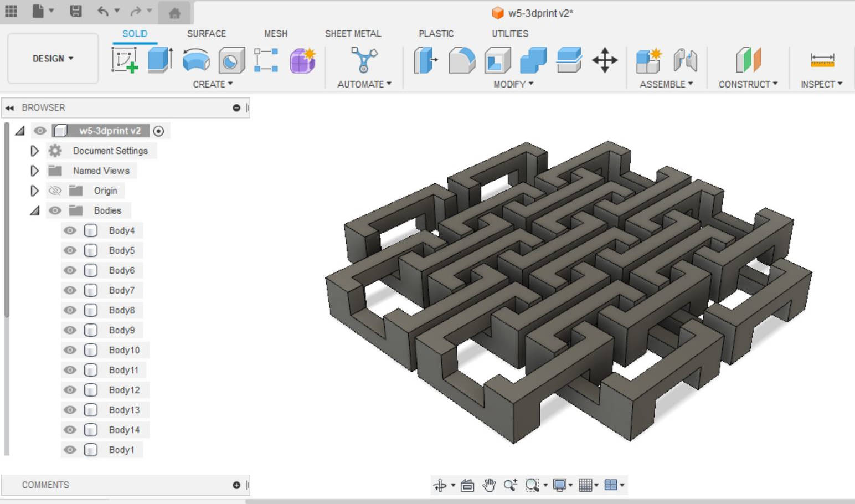Select the Press Pull tool
The height and width of the screenshot is (504, 855).
[x=426, y=60]
